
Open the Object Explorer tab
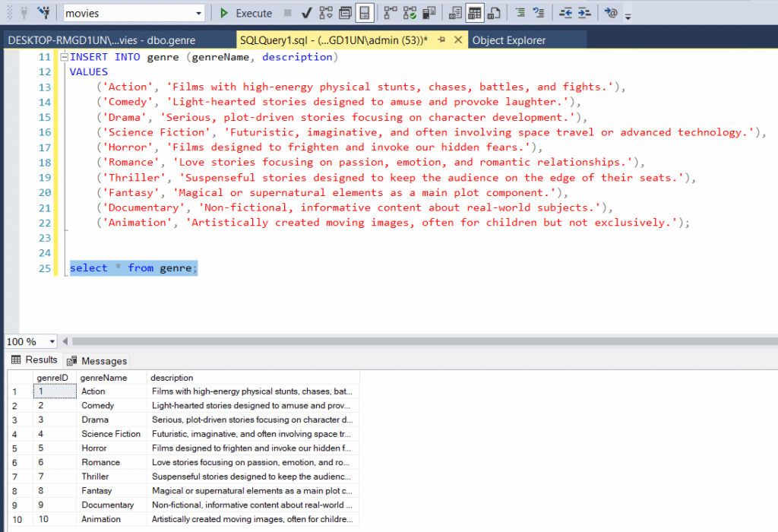tap(508, 40)
